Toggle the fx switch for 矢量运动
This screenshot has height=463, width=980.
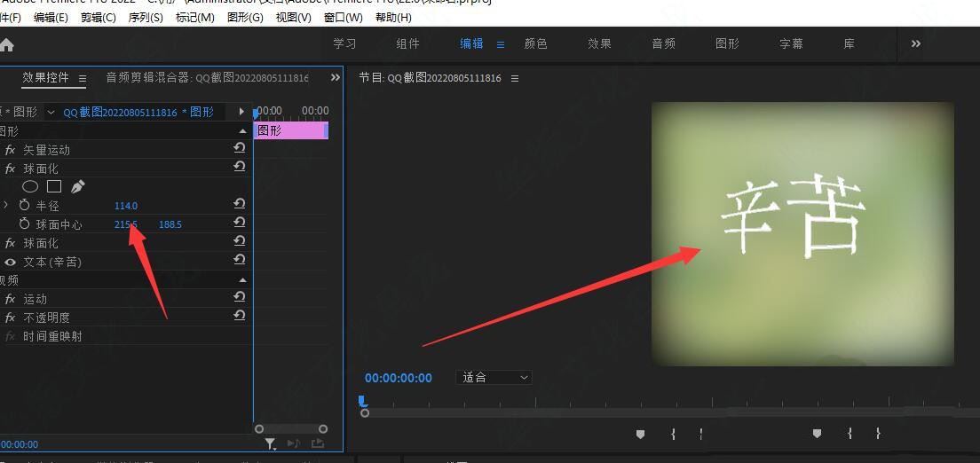pos(11,150)
